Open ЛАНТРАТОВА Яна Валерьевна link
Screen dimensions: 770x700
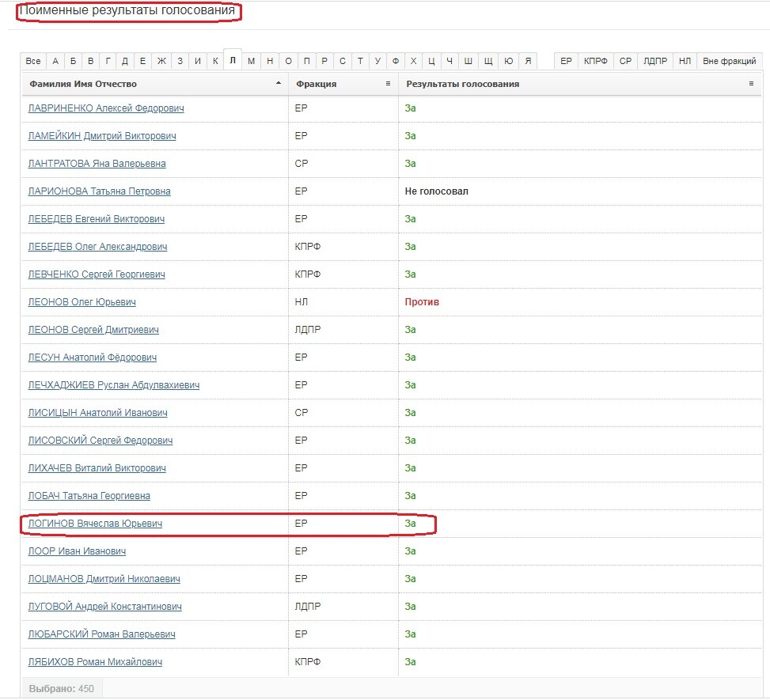[x=97, y=164]
